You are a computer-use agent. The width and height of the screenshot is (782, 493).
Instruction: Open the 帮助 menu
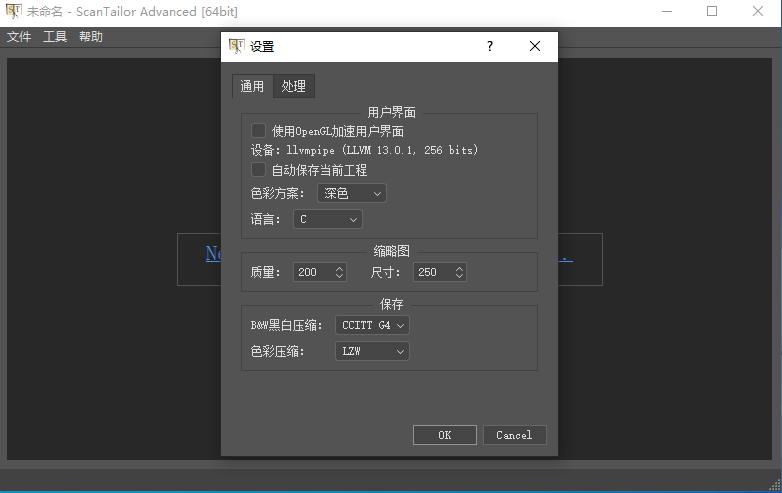coord(91,36)
